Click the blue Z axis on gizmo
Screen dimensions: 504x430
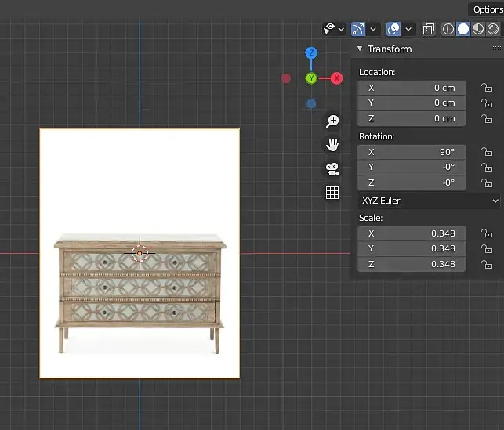311,53
